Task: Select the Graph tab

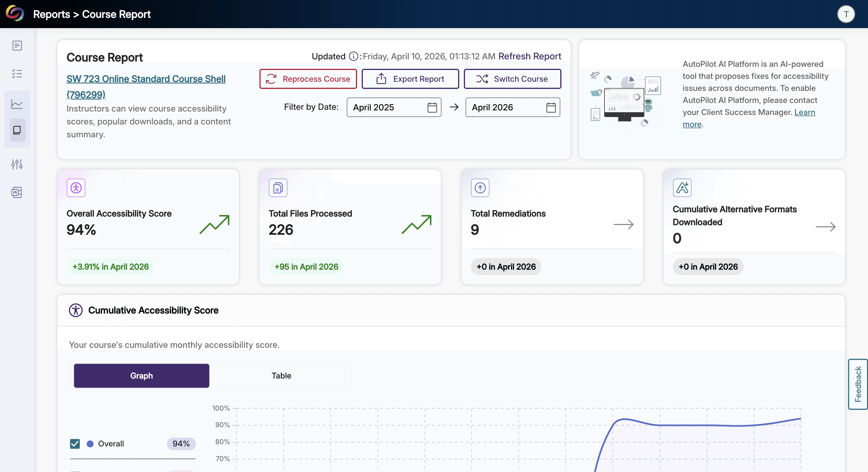Action: pos(142,376)
